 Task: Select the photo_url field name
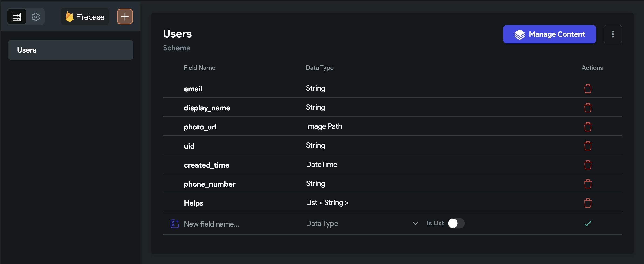[200, 127]
